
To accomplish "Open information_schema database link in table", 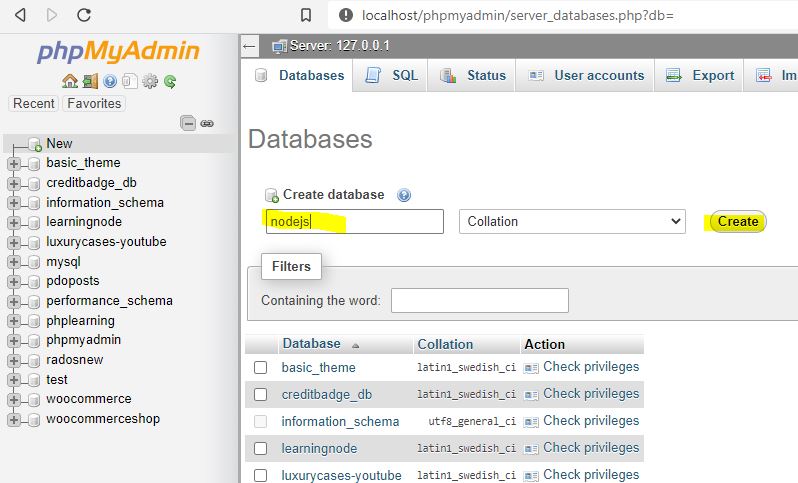I will 340,421.
